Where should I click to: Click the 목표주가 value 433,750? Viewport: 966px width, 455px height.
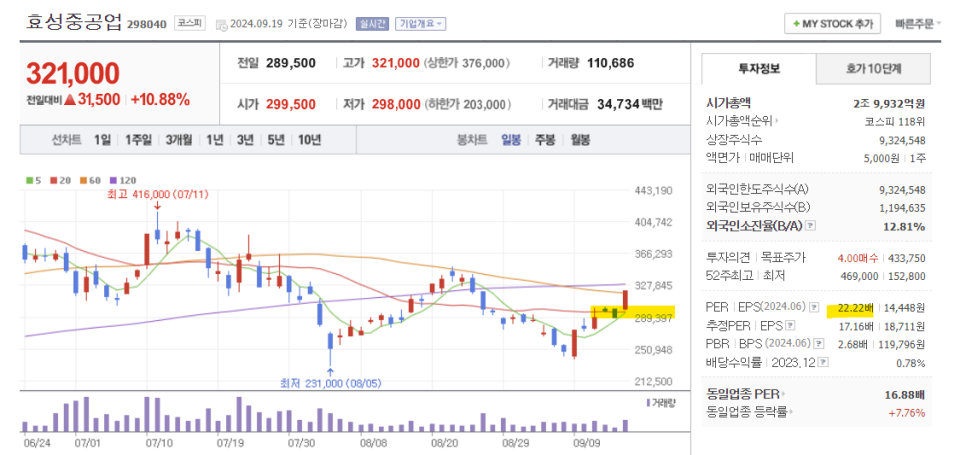click(907, 257)
